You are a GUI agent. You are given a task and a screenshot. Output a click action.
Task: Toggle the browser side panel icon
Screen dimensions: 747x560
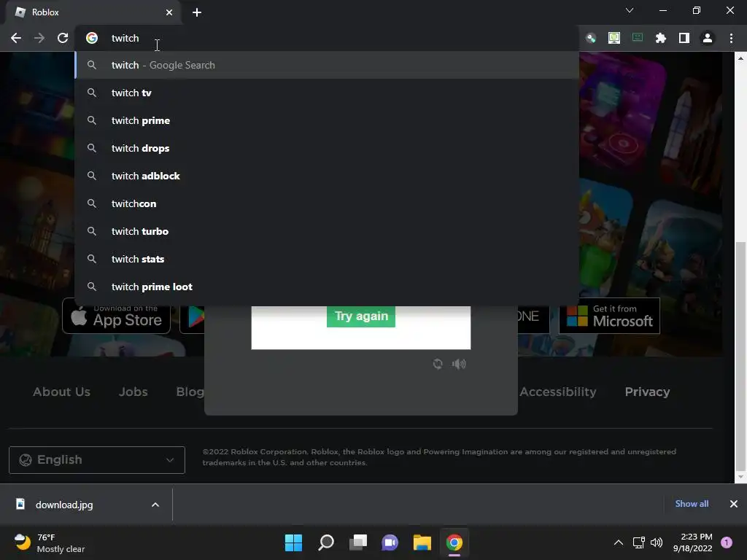684,38
